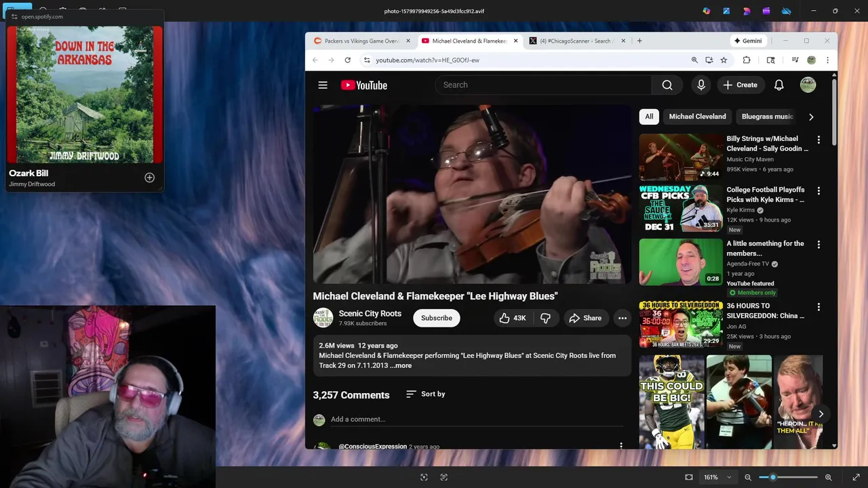868x488 pixels.
Task: Select the Michael Cleveland & Flamekeeper browser tab
Action: coord(469,41)
